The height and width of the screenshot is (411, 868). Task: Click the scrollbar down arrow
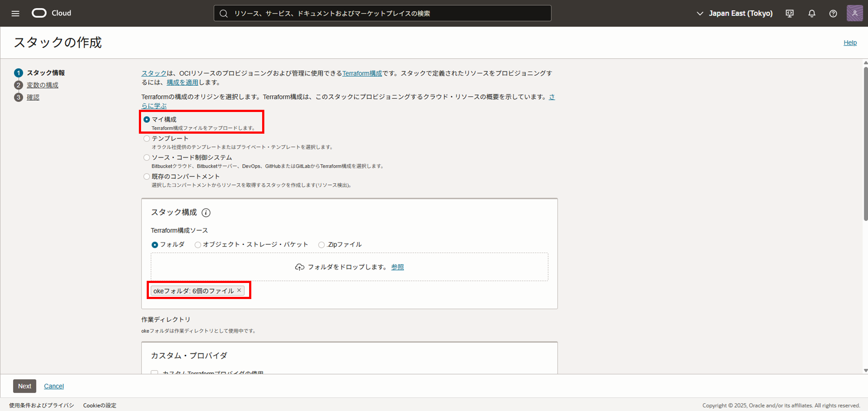[x=865, y=371]
